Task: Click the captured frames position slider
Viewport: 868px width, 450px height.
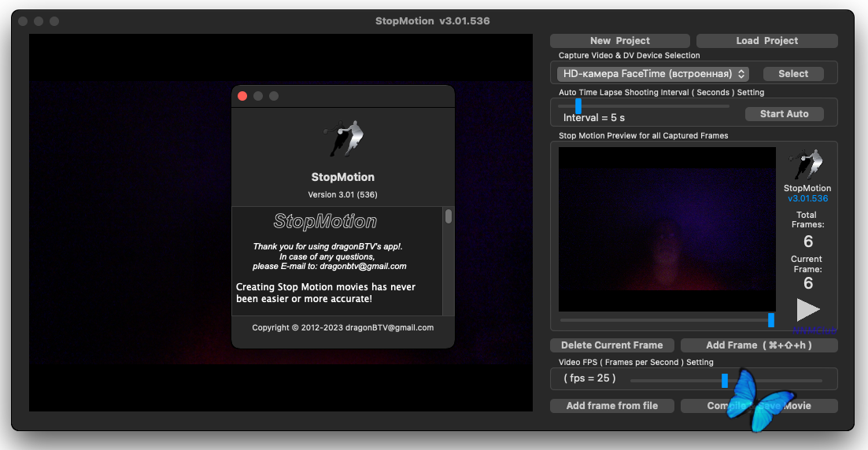Action: pyautogui.click(x=770, y=319)
